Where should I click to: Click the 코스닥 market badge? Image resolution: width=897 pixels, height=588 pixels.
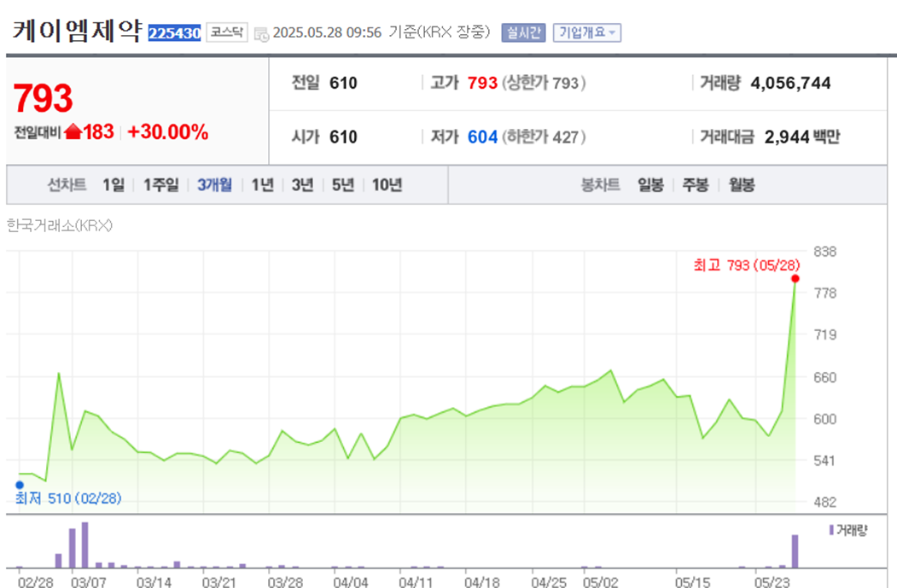(x=226, y=32)
